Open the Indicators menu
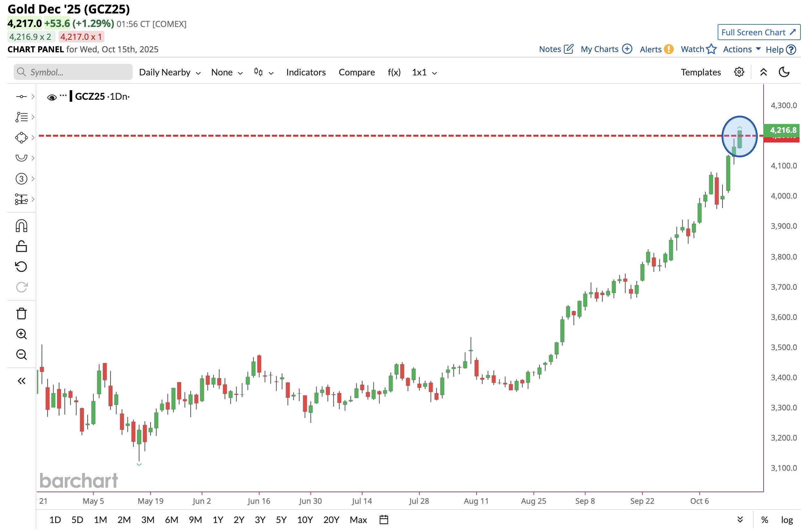The image size is (805, 532). tap(306, 72)
